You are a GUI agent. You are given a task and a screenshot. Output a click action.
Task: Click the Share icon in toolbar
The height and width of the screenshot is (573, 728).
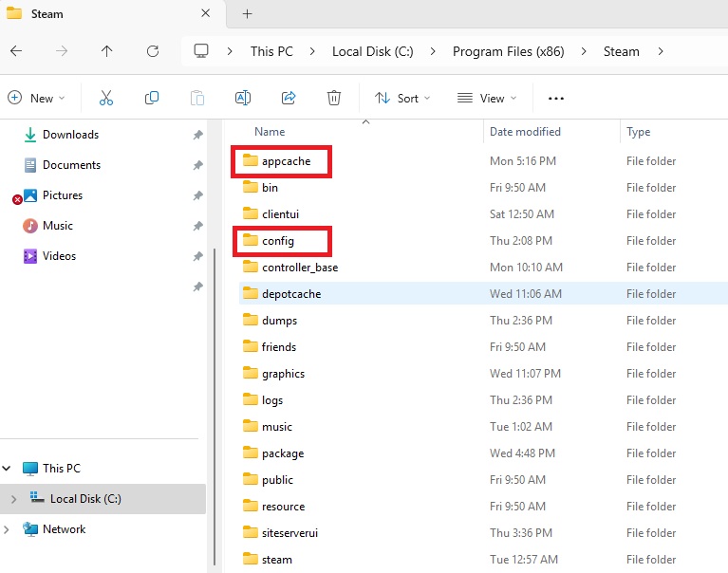(x=289, y=98)
